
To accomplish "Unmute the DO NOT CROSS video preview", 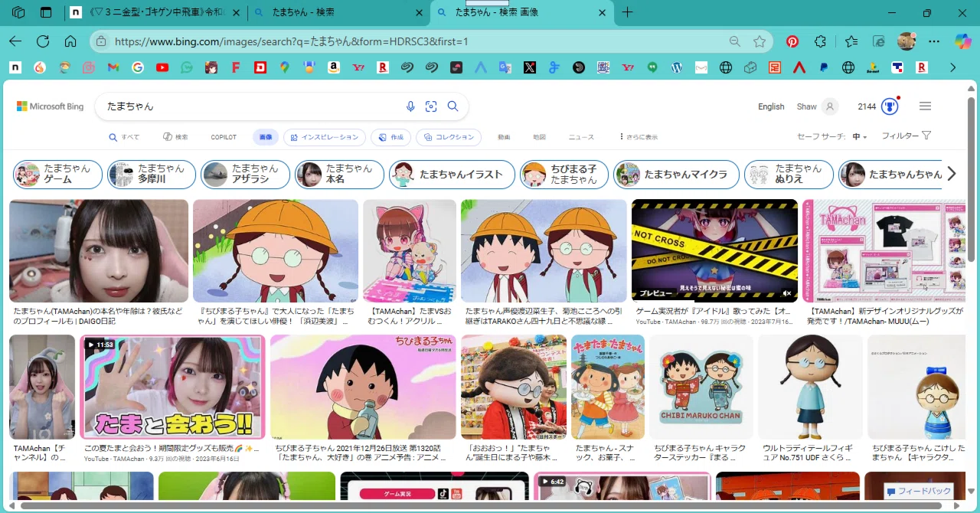I will [787, 293].
